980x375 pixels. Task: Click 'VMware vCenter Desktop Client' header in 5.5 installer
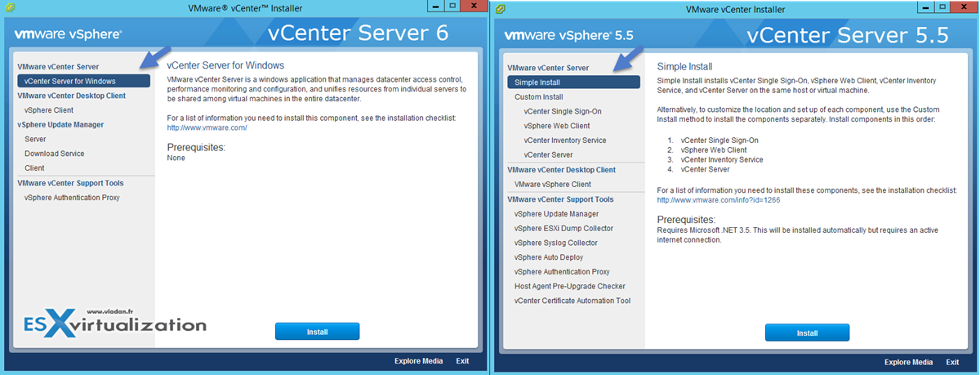point(561,170)
